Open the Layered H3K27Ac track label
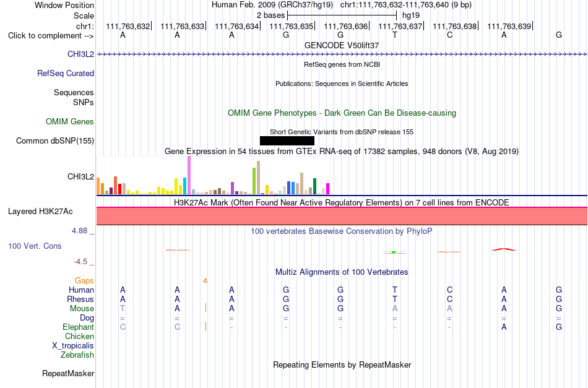The width and height of the screenshot is (588, 388). 40,212
